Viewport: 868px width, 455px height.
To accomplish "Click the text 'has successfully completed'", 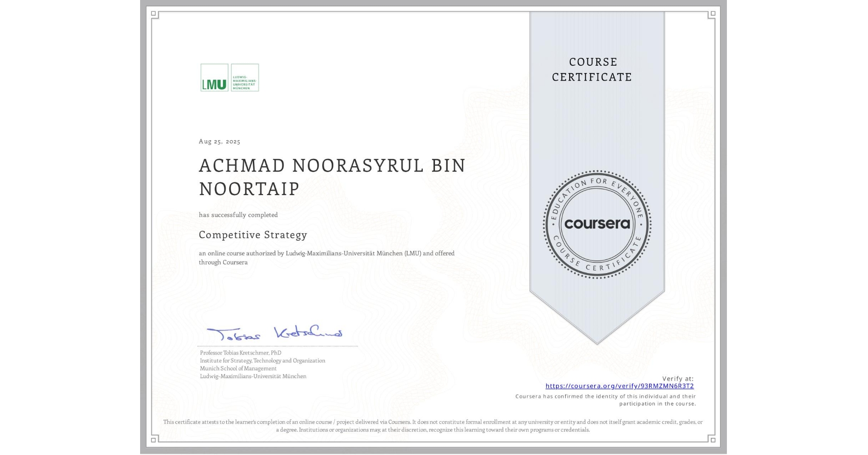I will 238,215.
